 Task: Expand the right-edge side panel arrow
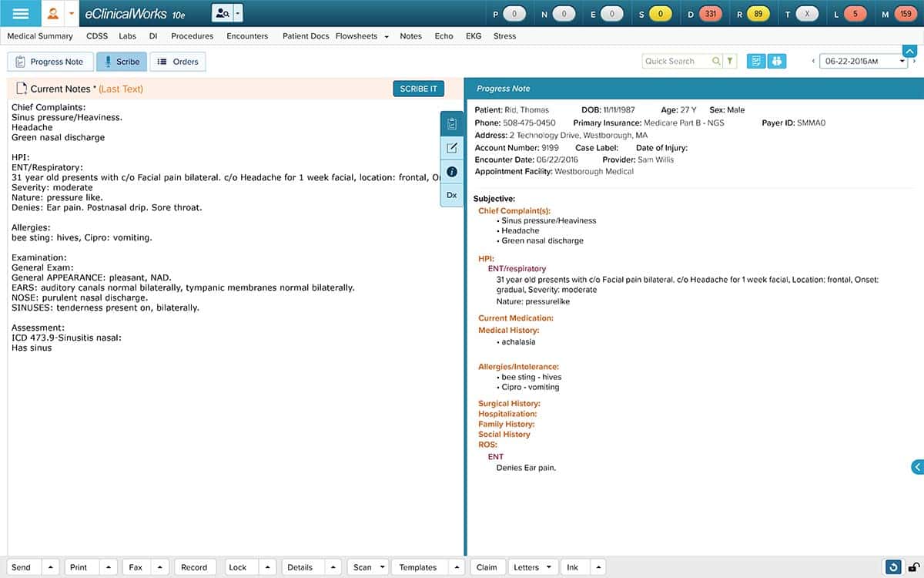[918, 466]
